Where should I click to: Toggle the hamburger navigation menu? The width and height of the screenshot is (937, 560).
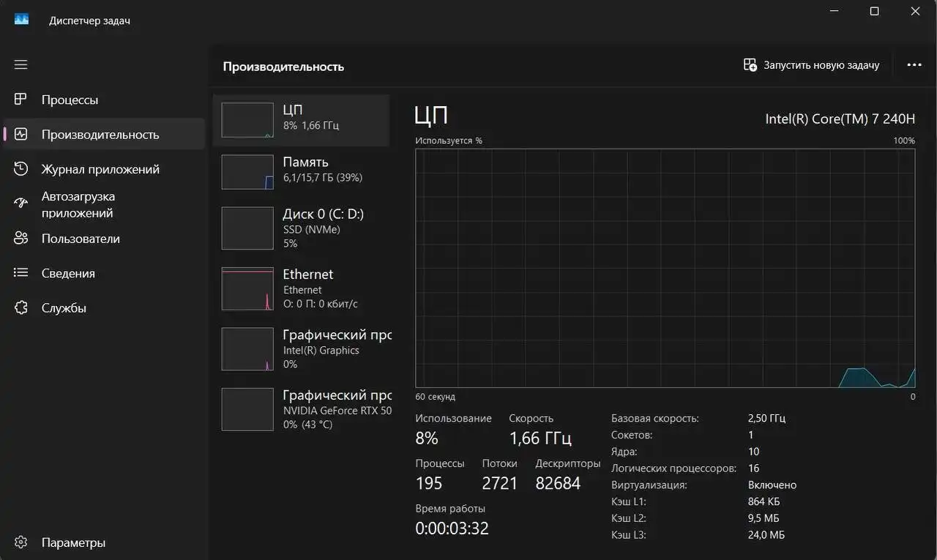(x=20, y=64)
